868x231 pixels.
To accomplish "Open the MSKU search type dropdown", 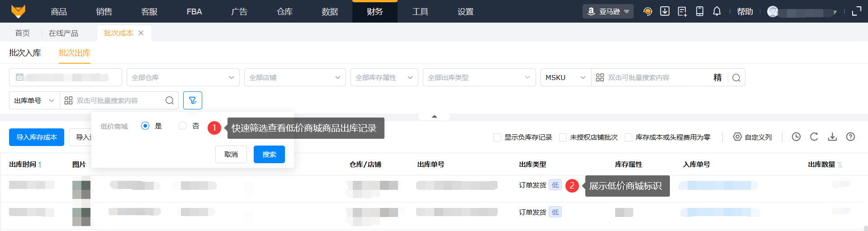I will point(565,77).
